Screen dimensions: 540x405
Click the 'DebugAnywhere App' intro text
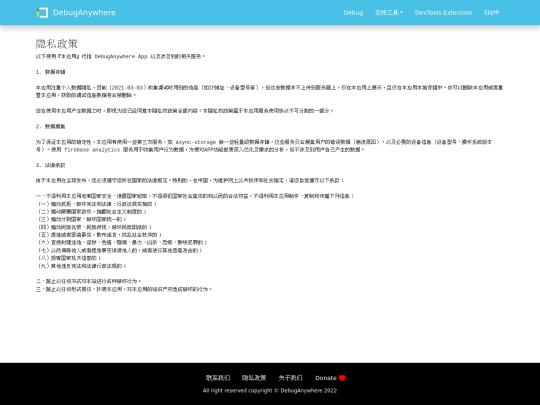coord(121,56)
